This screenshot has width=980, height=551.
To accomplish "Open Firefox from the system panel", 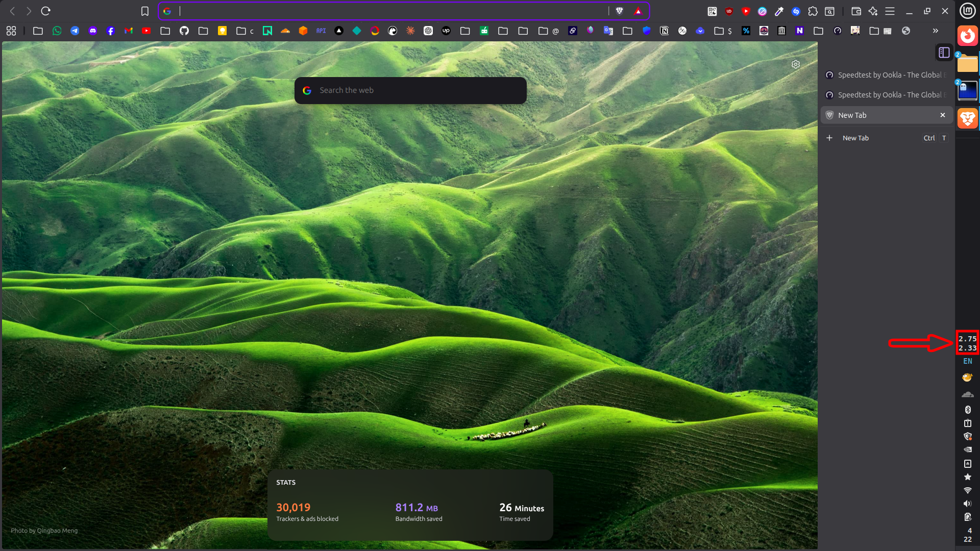I will [x=967, y=36].
